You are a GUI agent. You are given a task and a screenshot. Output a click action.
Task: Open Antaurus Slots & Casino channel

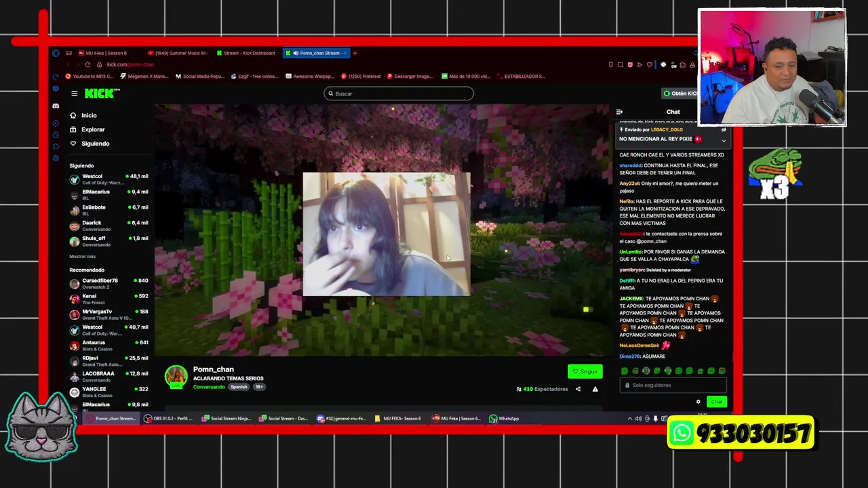[x=108, y=346]
